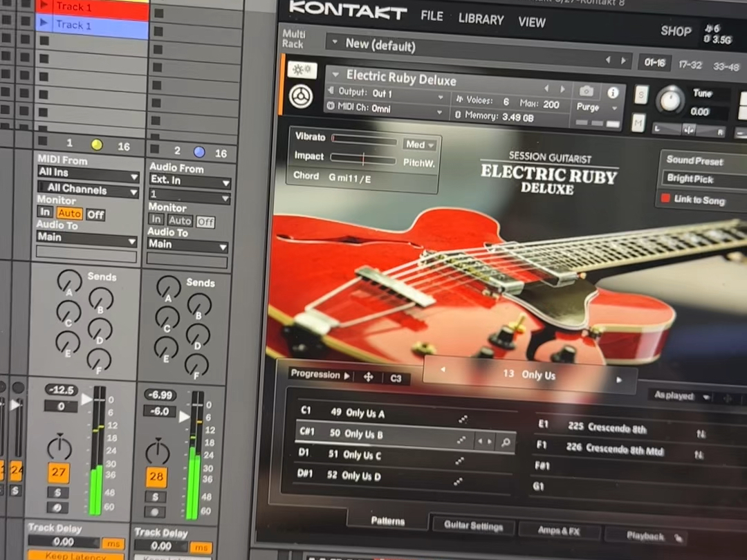
Task: Click the previous/next arrows on Only Us B
Action: pos(484,441)
